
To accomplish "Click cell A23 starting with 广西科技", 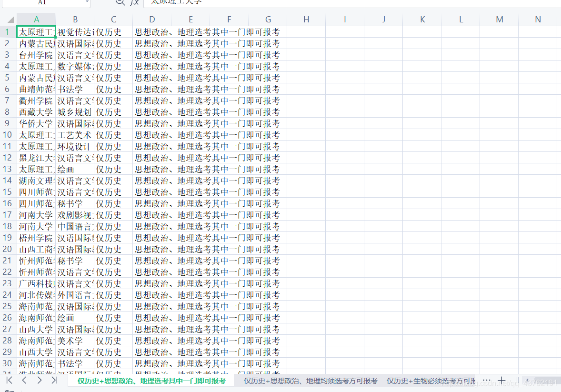I will click(36, 283).
